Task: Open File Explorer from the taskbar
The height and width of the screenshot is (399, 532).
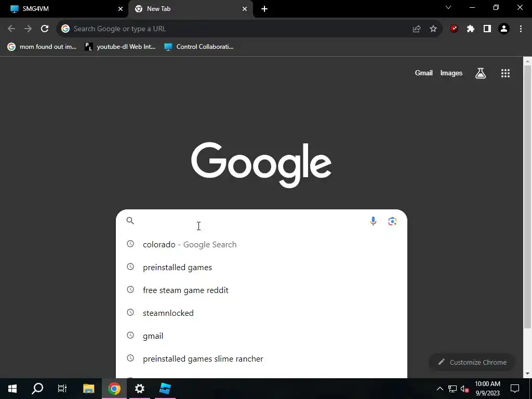Action: (x=88, y=389)
